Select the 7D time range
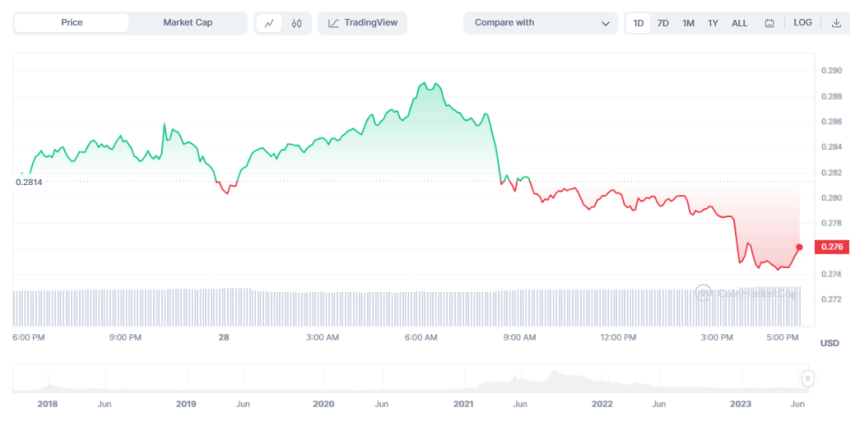 [663, 23]
